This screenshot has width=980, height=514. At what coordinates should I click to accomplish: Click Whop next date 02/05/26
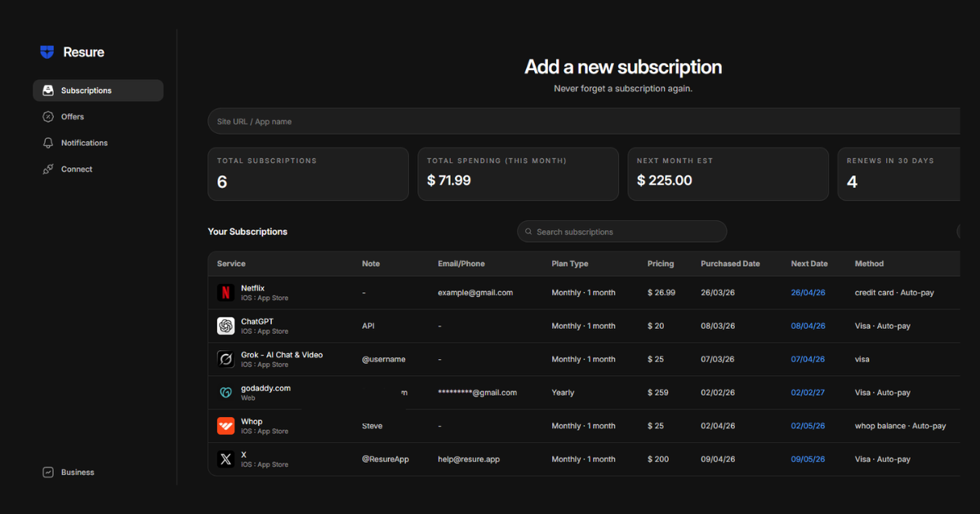(x=808, y=426)
